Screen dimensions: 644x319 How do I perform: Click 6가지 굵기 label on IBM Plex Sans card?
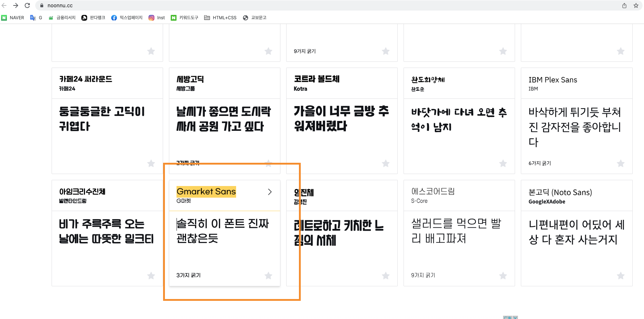(x=540, y=163)
